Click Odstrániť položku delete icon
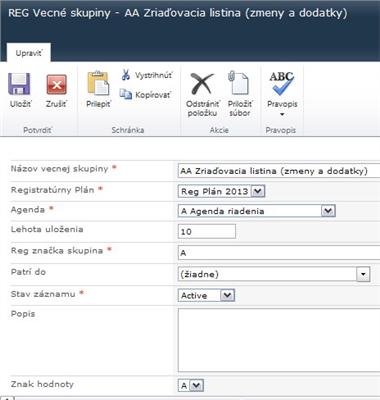Screen dimensions: 380x400 [x=202, y=84]
